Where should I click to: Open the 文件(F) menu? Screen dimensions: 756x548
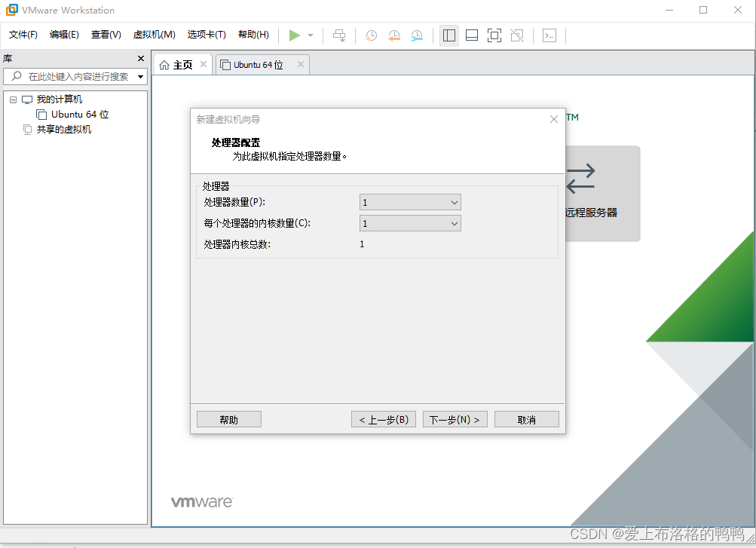23,34
